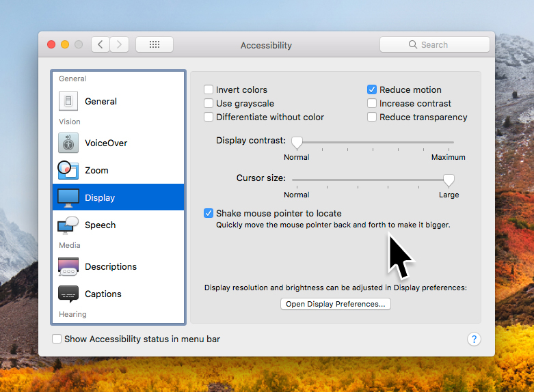Click the Display monitor icon
The width and height of the screenshot is (534, 392).
(x=68, y=197)
